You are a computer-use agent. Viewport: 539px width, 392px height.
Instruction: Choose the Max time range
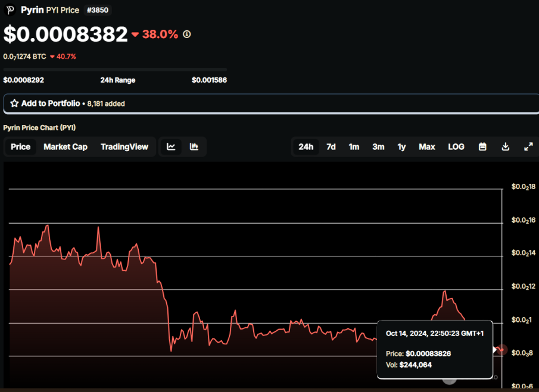pos(427,147)
